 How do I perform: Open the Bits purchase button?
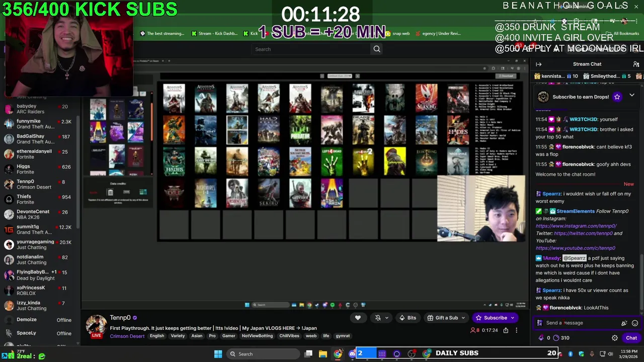click(408, 318)
